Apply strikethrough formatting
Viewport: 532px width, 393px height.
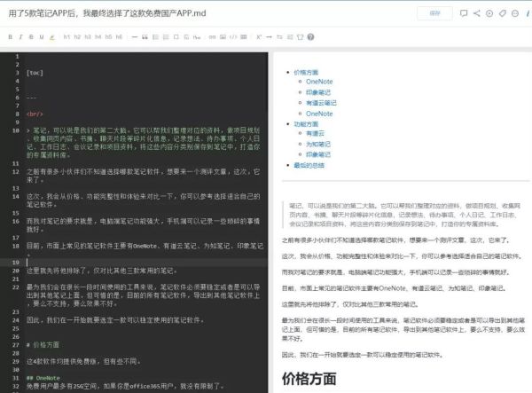click(31, 37)
